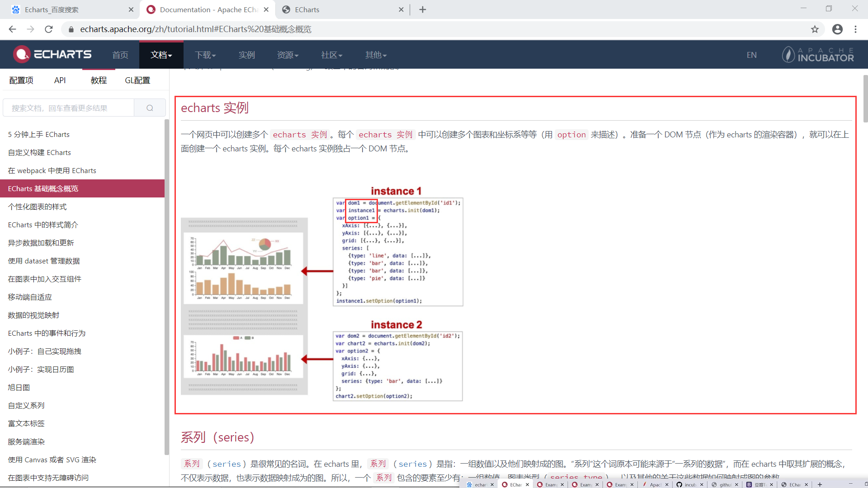Screen dimensions: 868x488
Task: Go back with browser back arrow
Action: coord(12,29)
